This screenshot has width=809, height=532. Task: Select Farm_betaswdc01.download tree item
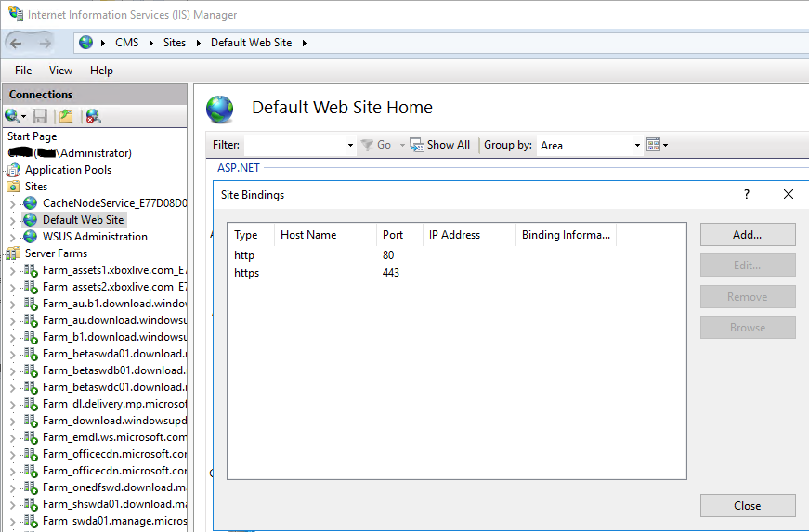coord(114,387)
